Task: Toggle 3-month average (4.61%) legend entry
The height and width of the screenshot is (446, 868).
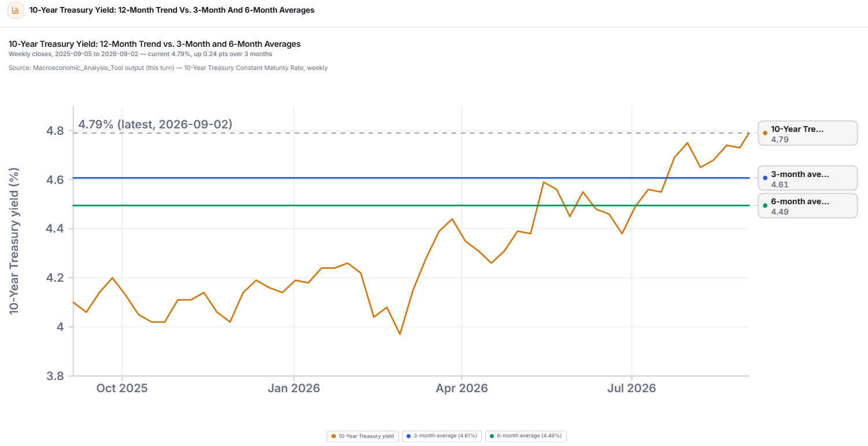Action: (442, 436)
